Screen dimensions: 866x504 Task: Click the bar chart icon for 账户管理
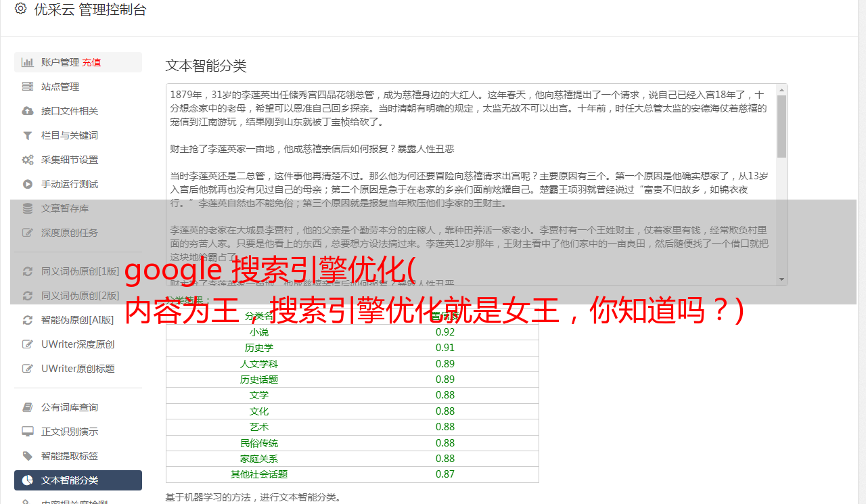(x=28, y=62)
